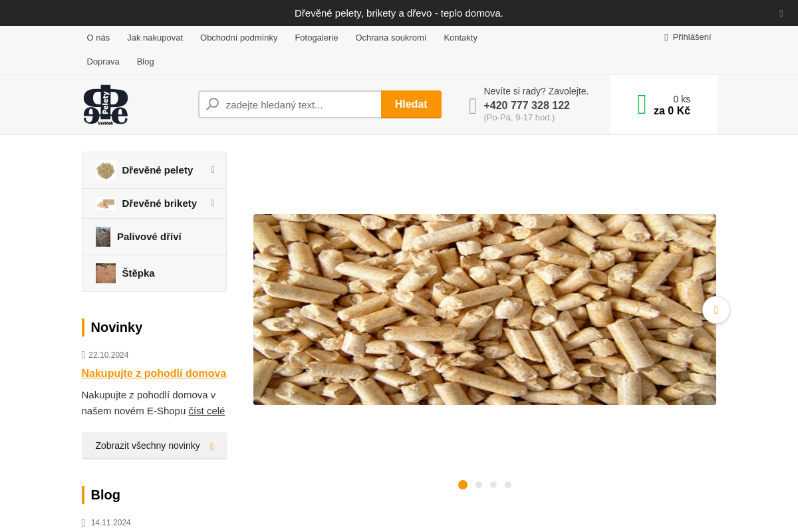Expand the Dřevěné pelety submenu arrow

213,170
